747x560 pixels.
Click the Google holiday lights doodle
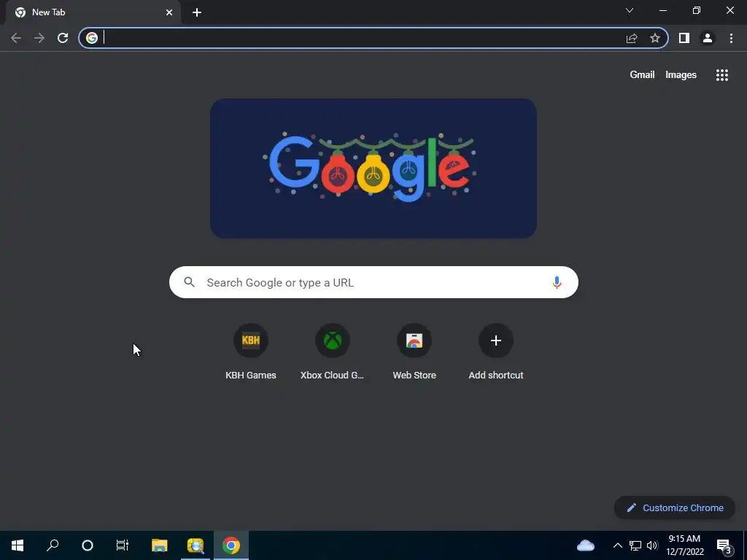click(373, 168)
